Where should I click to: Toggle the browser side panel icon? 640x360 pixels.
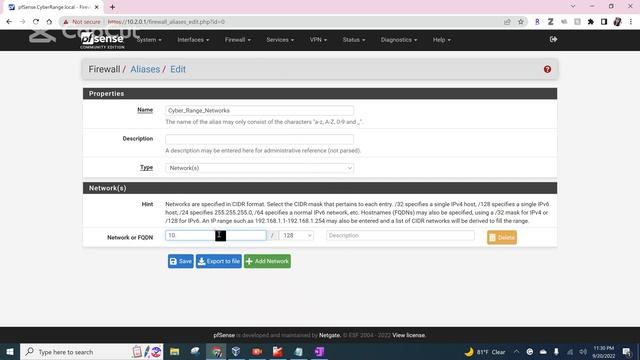tap(604, 22)
